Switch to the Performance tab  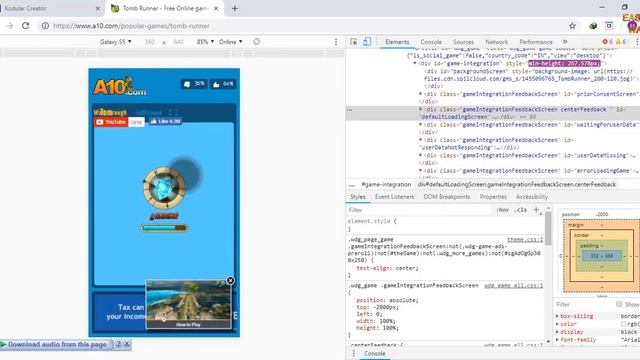click(x=536, y=42)
